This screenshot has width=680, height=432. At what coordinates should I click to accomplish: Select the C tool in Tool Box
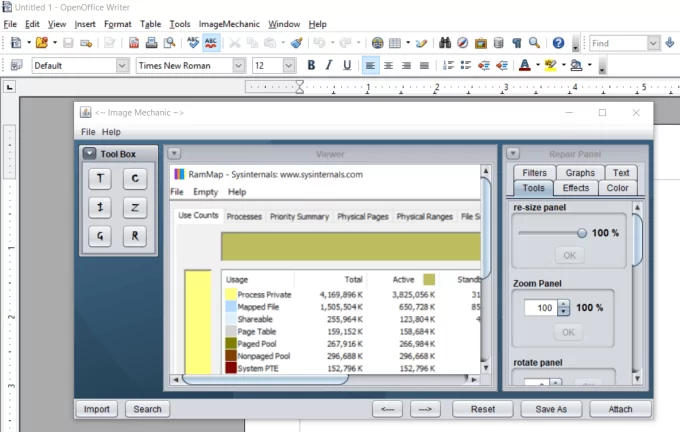pyautogui.click(x=135, y=178)
